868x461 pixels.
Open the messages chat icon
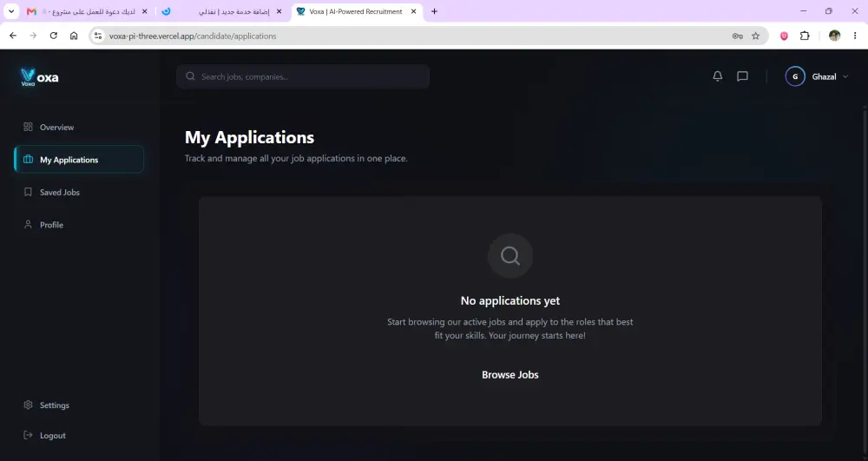pos(742,76)
